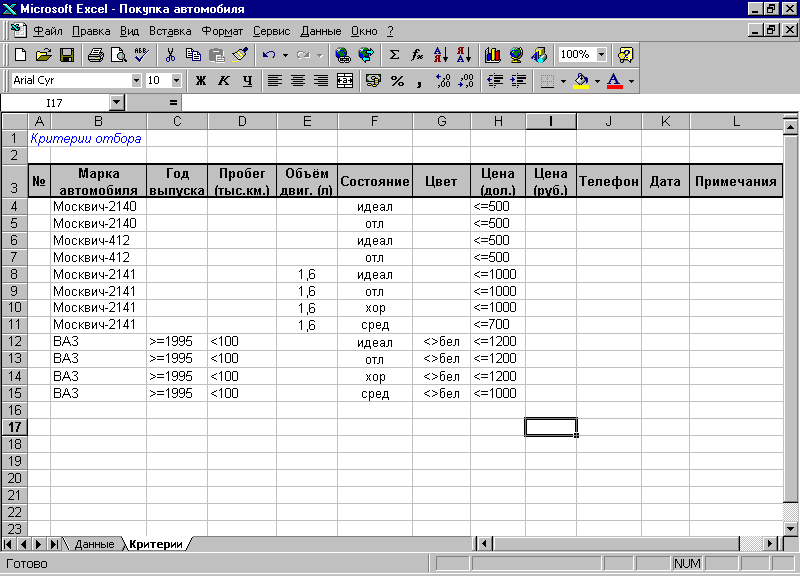The image size is (800, 576).
Task: Insert hyperlink using the globe-link icon
Action: coord(343,55)
